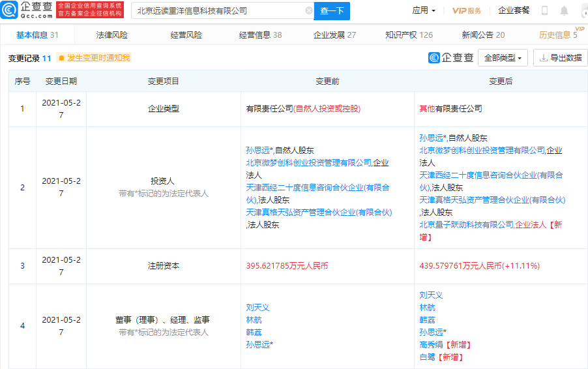Switch to the 企业发展 tab
The width and height of the screenshot is (588, 369).
(334, 35)
